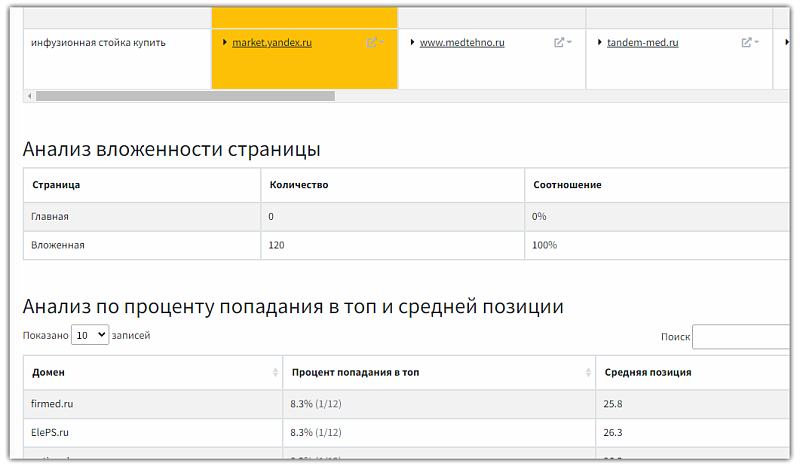Open external link icon for tandem-med.ru
The image size is (800, 466).
tap(746, 43)
